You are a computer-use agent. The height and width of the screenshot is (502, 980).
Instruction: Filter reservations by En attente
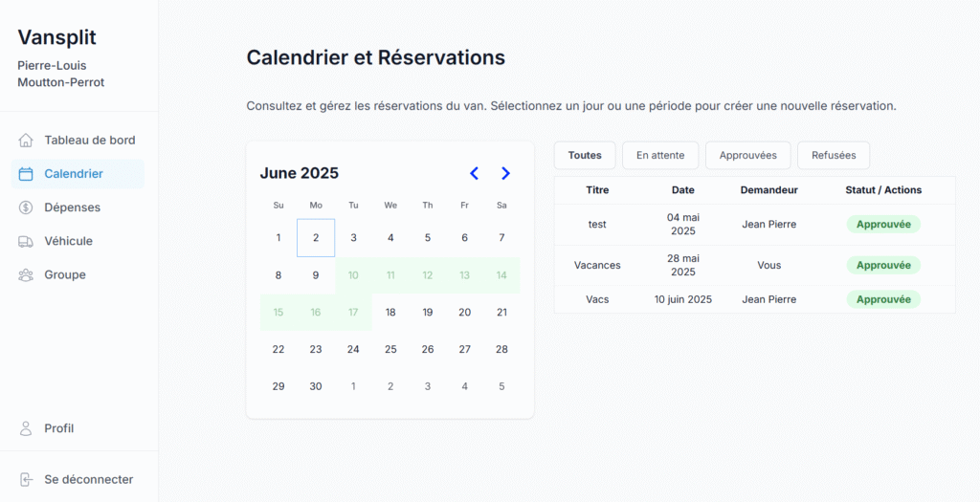660,155
